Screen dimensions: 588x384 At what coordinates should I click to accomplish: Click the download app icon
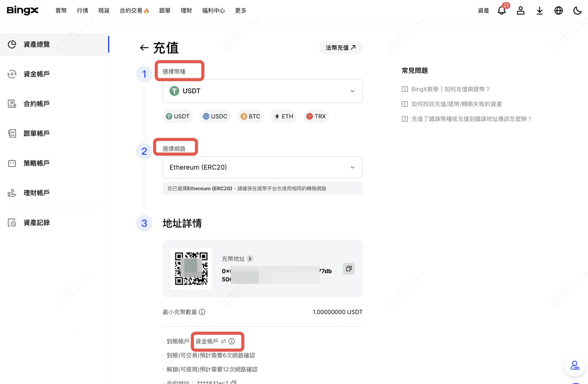pyautogui.click(x=539, y=11)
